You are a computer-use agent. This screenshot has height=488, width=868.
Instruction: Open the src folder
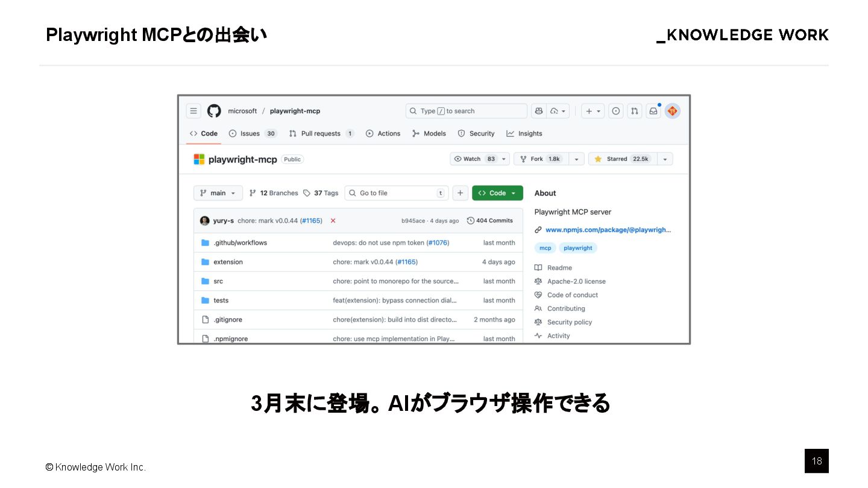pos(218,281)
